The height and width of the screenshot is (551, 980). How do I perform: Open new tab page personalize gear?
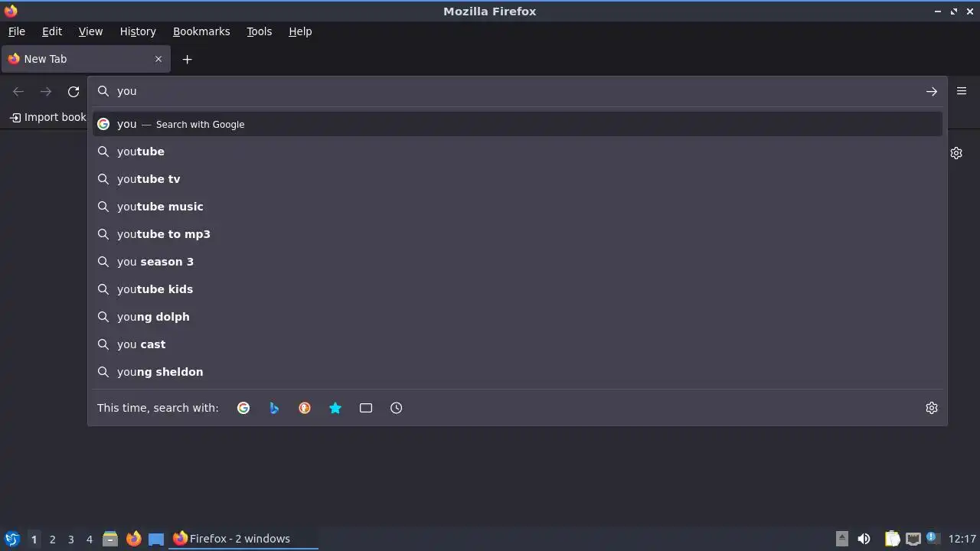[x=956, y=153]
